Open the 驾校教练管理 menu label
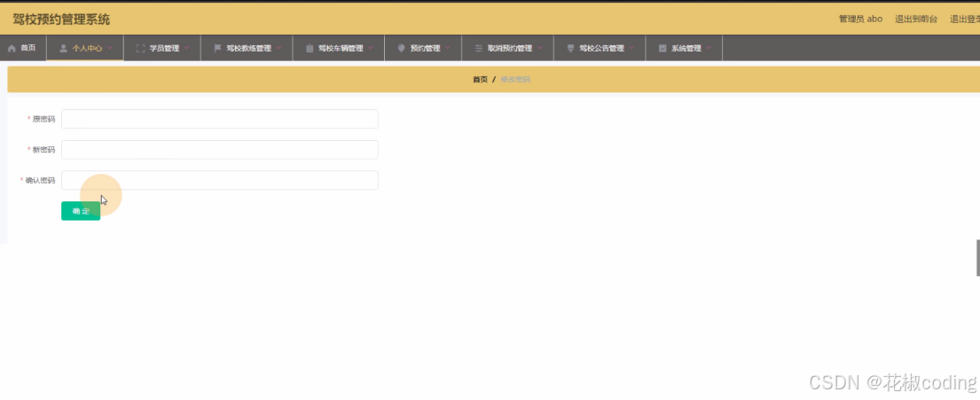This screenshot has height=400, width=980. click(x=248, y=48)
